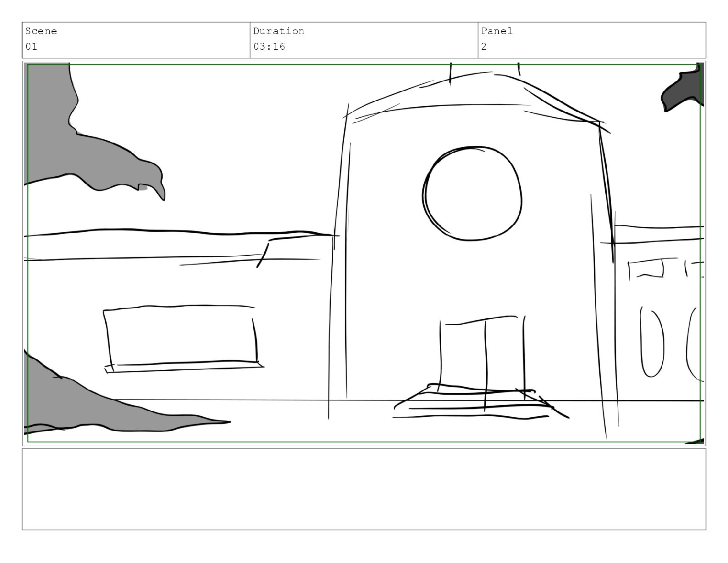Click the panel number "2"
728x563 pixels.
484,46
